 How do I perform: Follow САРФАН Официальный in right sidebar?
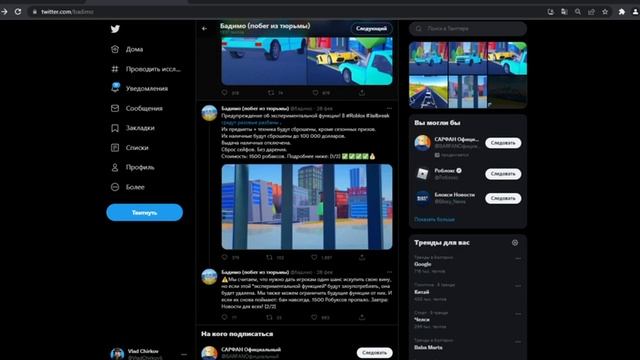(503, 143)
